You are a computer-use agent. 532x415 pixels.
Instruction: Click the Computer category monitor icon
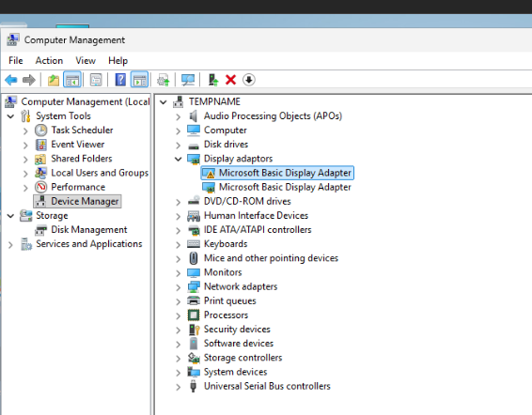pos(194,131)
